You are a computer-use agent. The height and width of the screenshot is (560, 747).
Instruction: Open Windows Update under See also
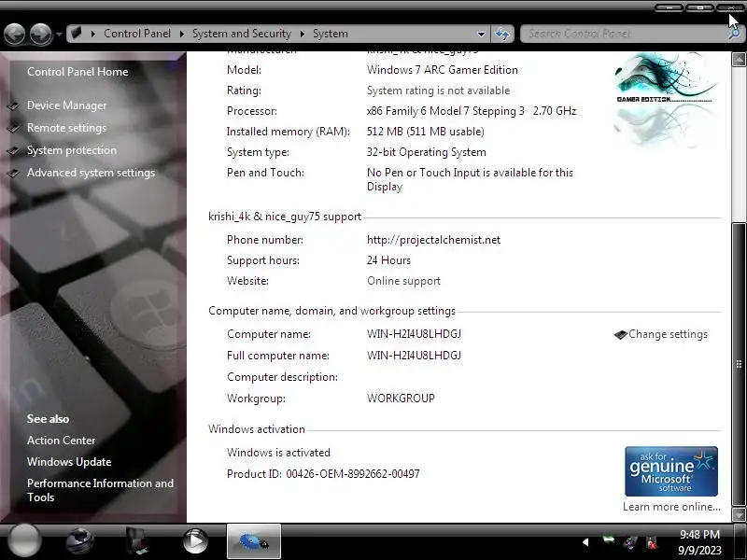tap(69, 462)
